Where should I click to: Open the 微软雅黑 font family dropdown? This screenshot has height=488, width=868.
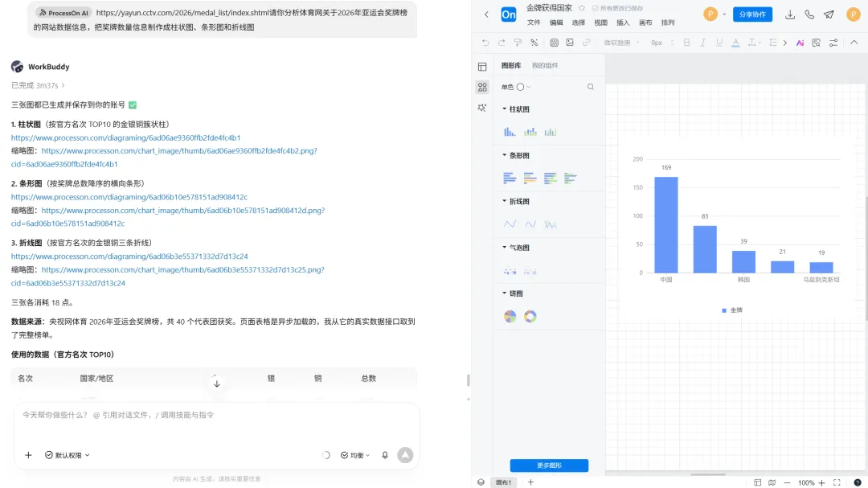click(x=621, y=43)
